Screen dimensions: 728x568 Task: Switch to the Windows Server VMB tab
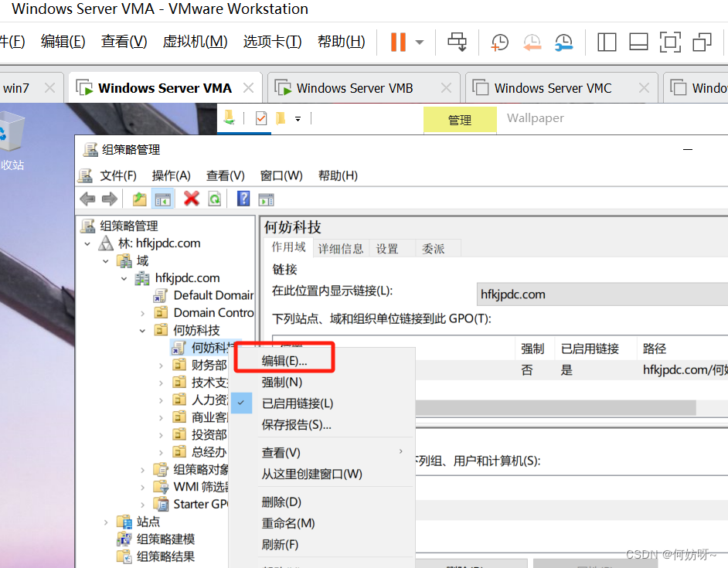354,88
